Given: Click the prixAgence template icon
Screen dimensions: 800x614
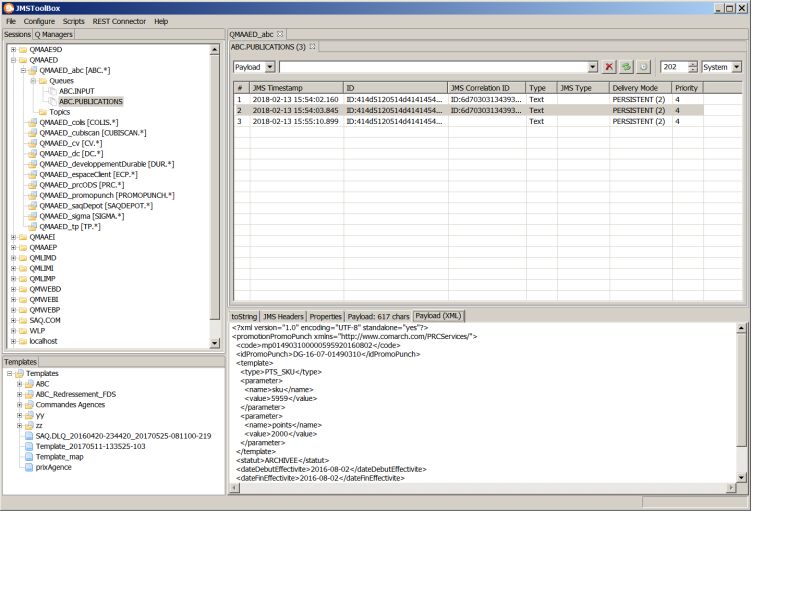Looking at the screenshot, I should (30, 466).
